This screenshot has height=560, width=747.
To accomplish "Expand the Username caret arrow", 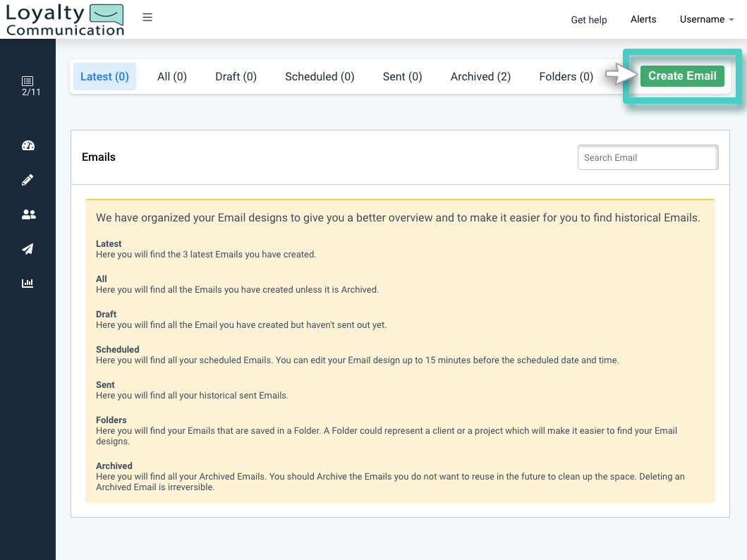I will point(731,20).
